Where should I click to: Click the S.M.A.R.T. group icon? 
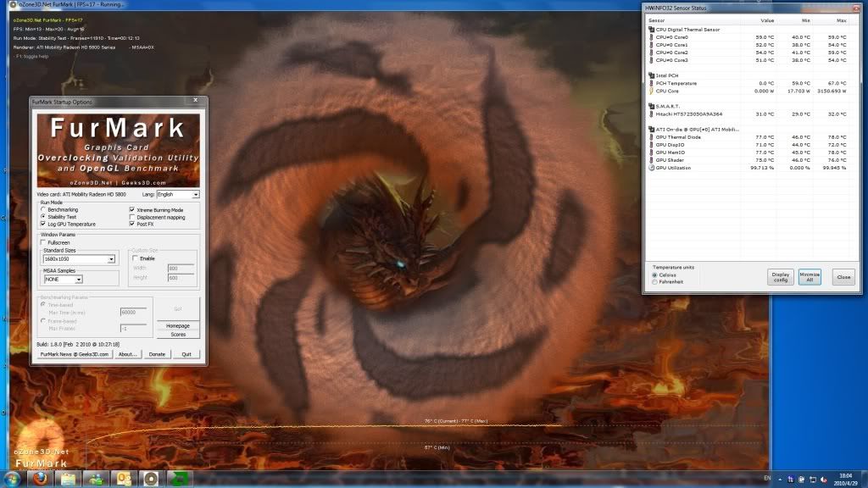point(651,106)
